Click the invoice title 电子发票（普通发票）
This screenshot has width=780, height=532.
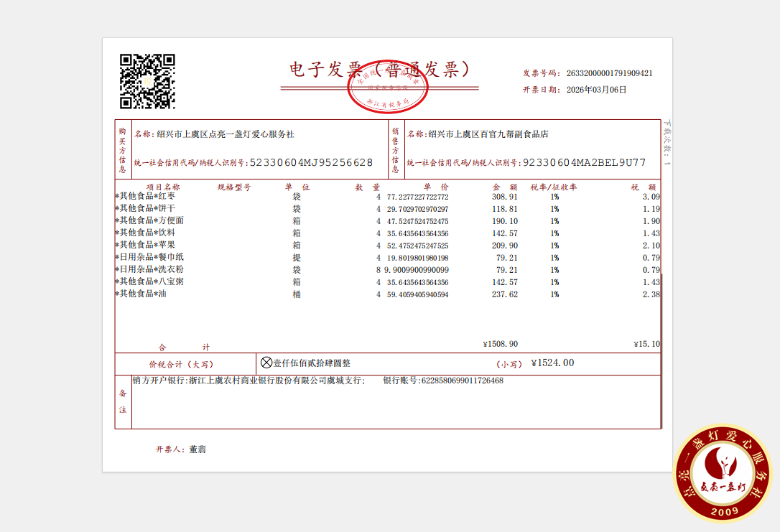coord(379,69)
